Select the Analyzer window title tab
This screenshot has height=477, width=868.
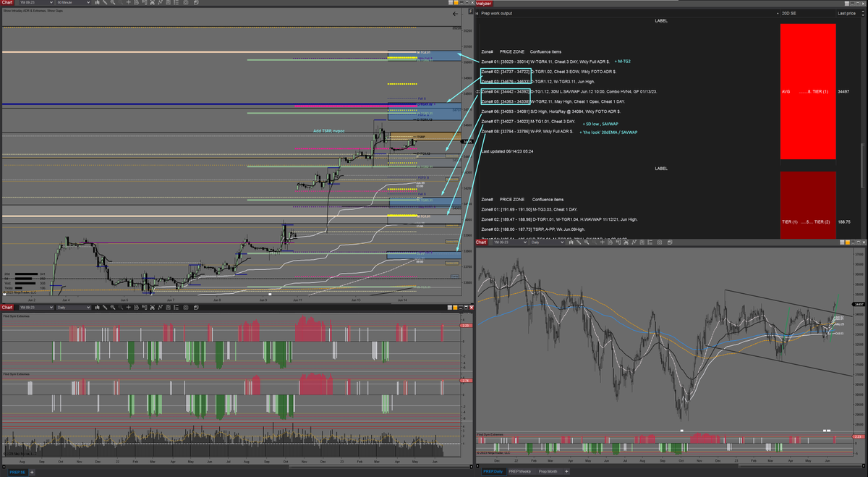pos(484,3)
